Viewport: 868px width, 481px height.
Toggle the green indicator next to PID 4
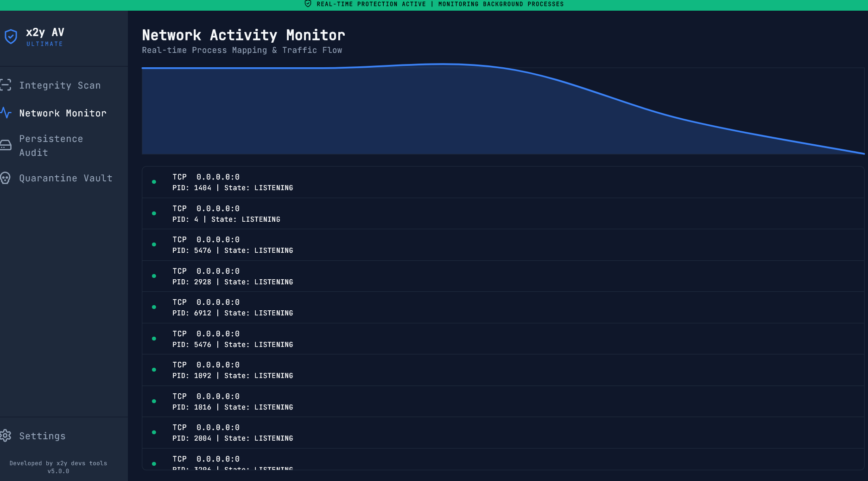click(153, 213)
